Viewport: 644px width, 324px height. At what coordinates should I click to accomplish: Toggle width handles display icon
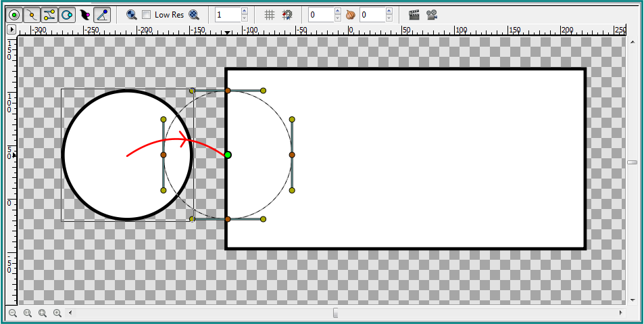84,15
